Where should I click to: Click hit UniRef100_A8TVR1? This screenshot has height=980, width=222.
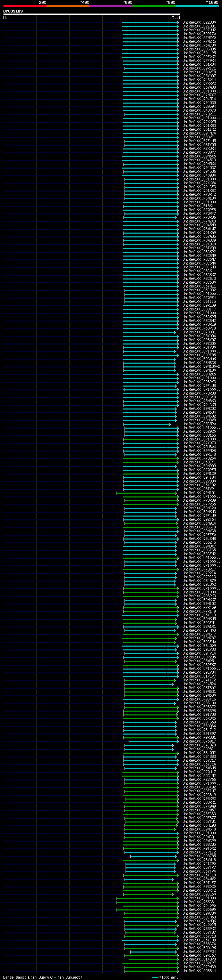point(199,489)
